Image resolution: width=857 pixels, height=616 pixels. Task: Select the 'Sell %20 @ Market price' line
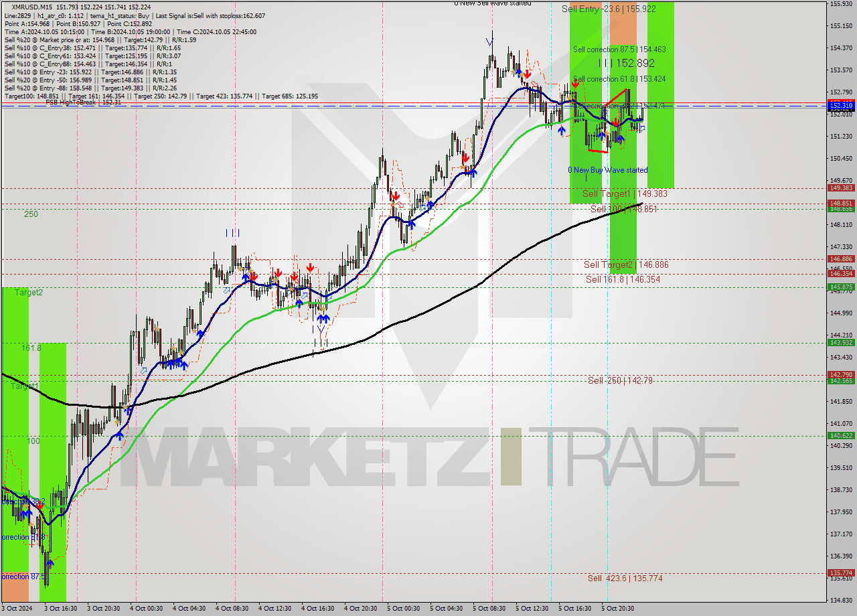[x=100, y=40]
